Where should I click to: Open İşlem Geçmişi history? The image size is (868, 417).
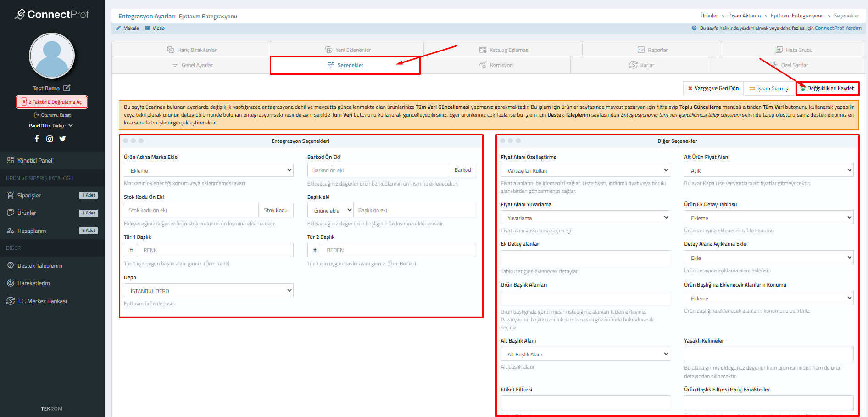click(x=769, y=88)
